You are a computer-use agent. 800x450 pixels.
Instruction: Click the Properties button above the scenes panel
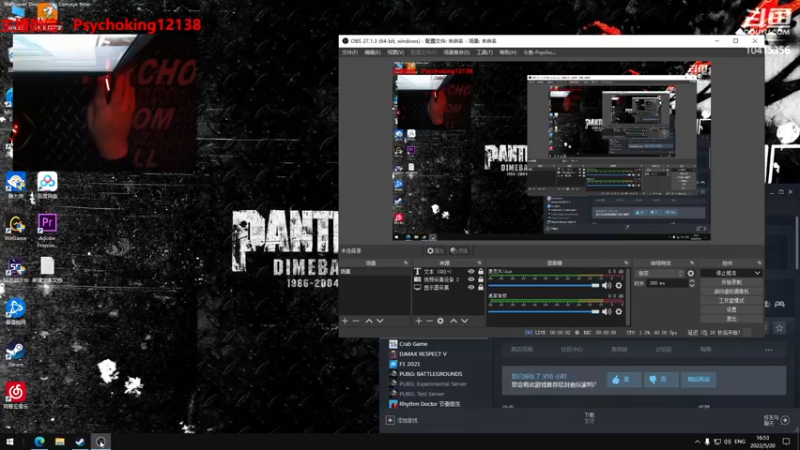(x=435, y=251)
